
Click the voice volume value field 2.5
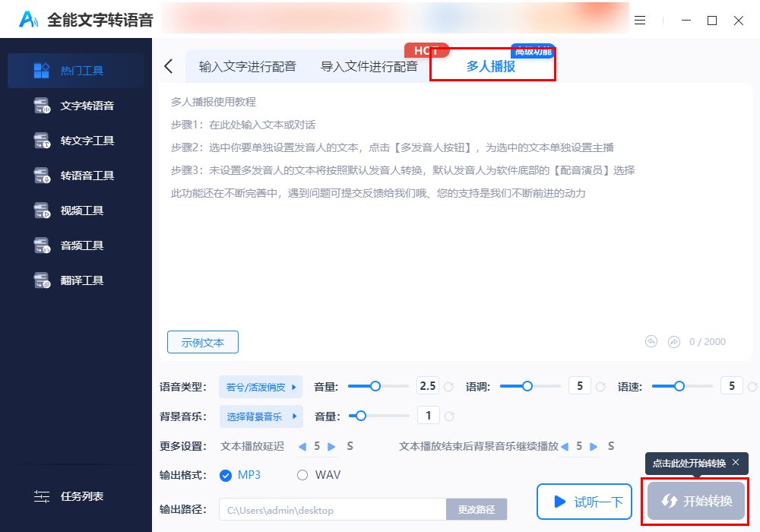point(427,385)
